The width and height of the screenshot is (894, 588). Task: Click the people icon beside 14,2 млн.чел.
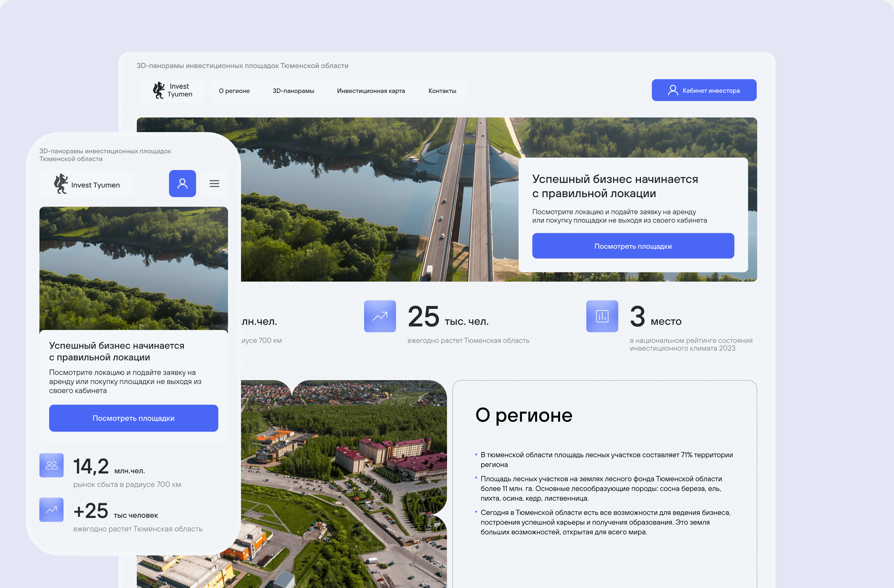[52, 465]
